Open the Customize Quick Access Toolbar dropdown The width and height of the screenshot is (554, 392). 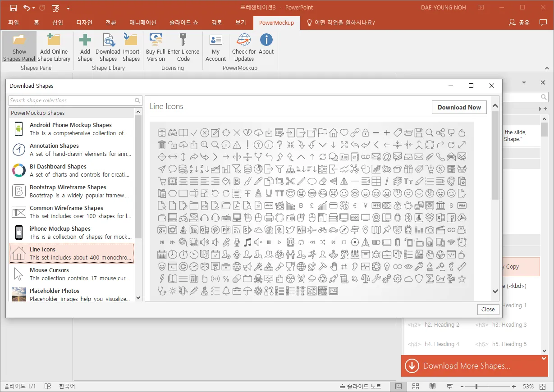(x=68, y=8)
